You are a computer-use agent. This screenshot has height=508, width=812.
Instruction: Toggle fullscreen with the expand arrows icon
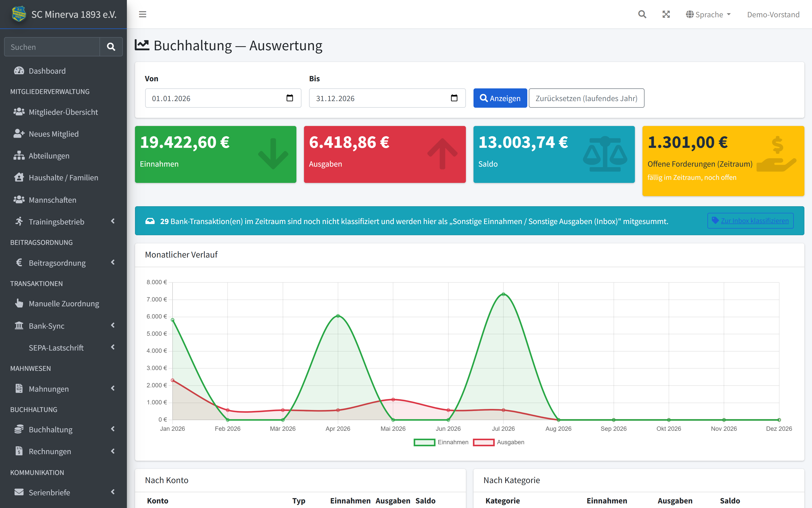666,14
